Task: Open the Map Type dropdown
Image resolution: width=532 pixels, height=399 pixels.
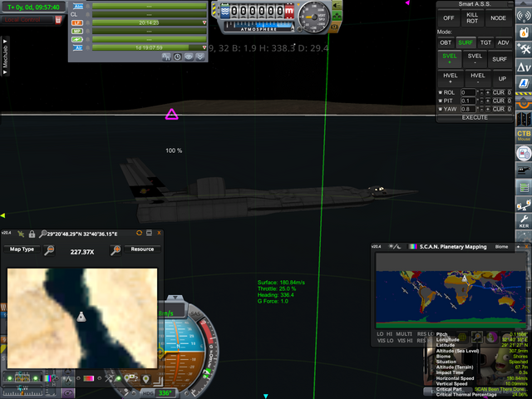Action: 22,249
